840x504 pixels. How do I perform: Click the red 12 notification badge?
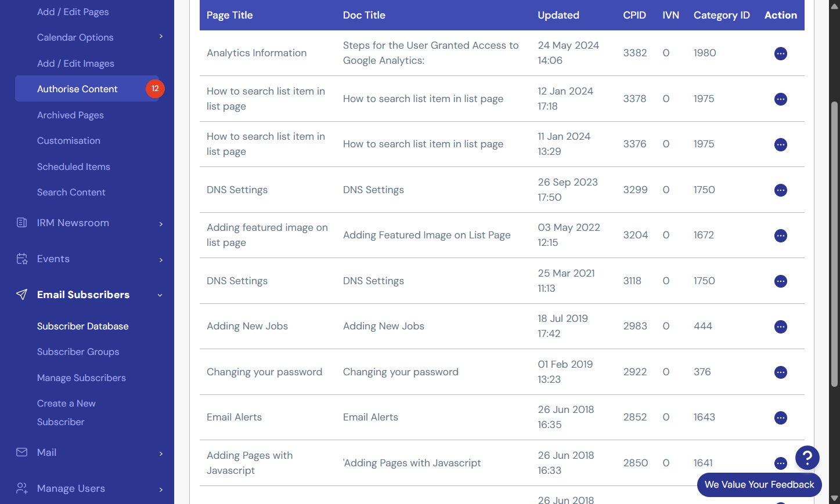[x=155, y=89]
